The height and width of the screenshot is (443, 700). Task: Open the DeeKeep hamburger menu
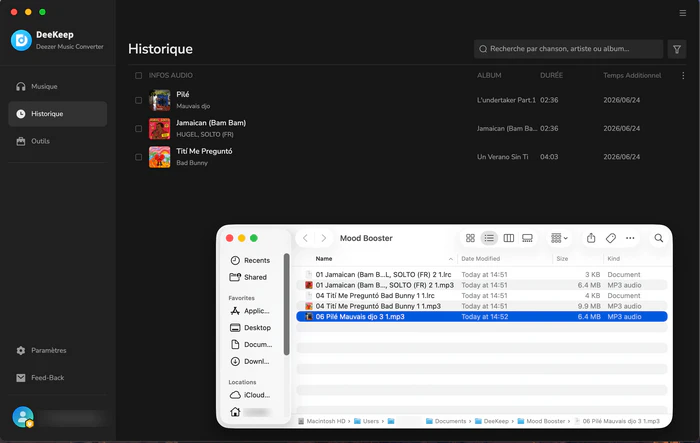(683, 13)
